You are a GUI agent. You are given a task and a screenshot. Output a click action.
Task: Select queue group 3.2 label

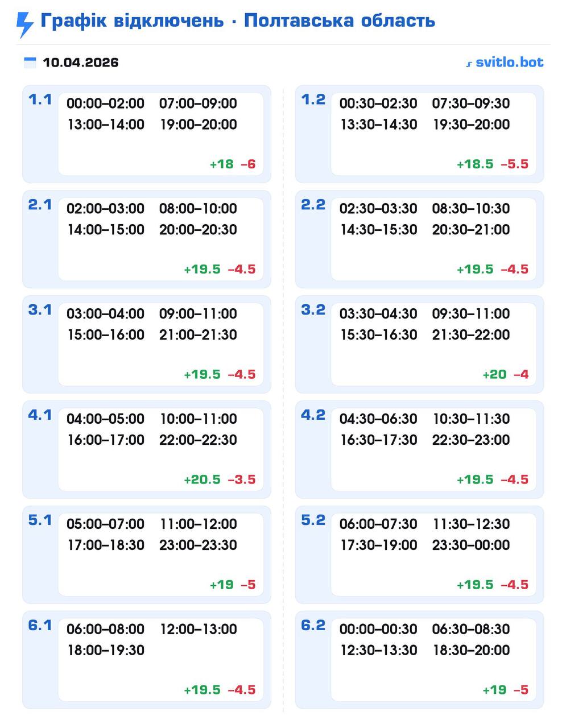(313, 310)
